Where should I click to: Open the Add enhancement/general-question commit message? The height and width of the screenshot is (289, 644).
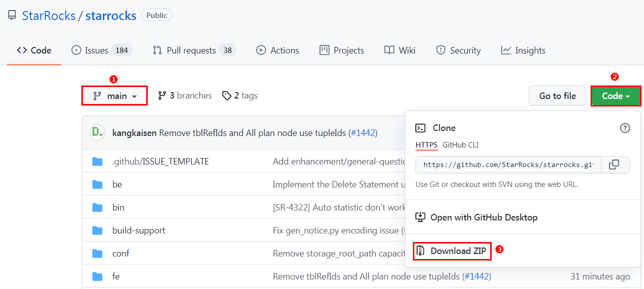coord(339,161)
